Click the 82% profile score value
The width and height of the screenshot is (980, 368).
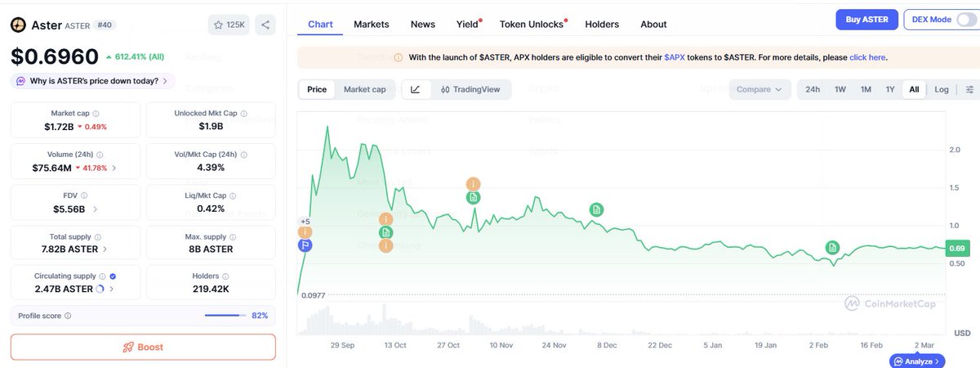260,316
